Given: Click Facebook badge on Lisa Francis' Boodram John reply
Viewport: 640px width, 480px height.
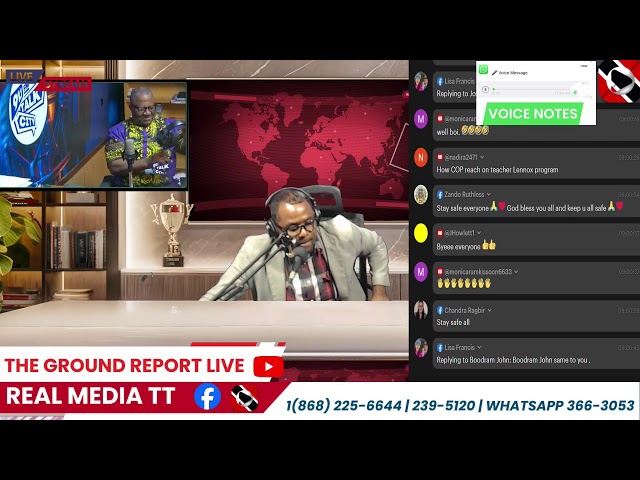Looking at the screenshot, I should 440,348.
